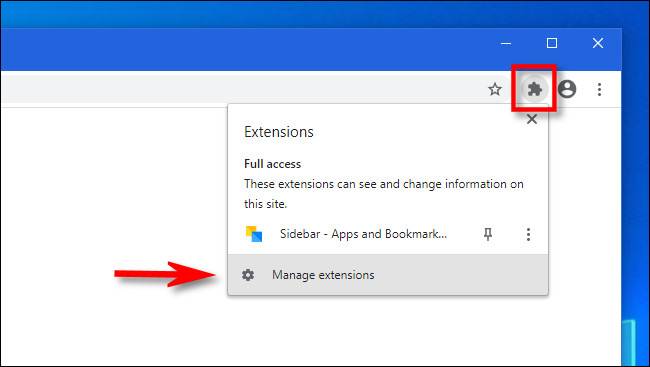Image resolution: width=650 pixels, height=367 pixels.
Task: Click the 'Full access' label
Action: tap(272, 164)
